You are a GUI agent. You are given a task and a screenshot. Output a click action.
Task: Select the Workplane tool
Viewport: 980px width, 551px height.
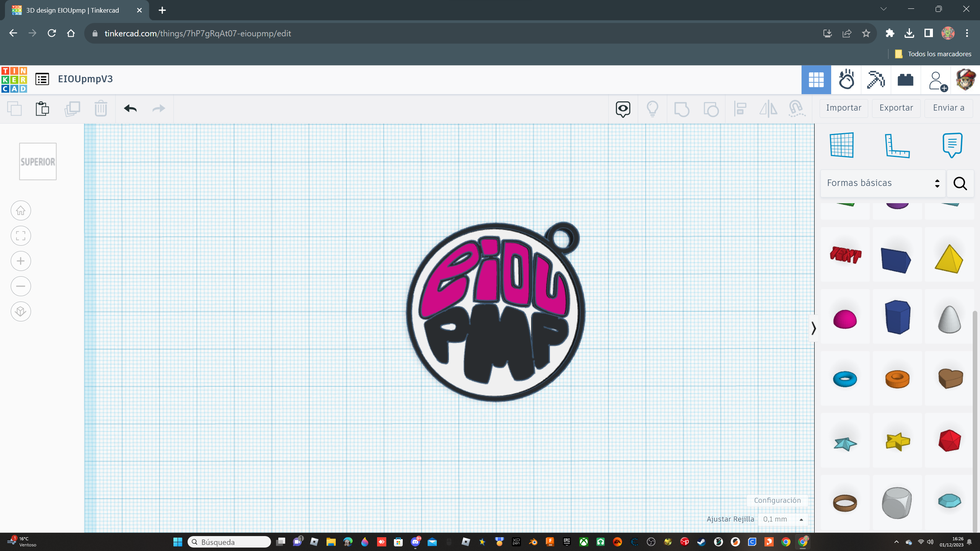[842, 145]
